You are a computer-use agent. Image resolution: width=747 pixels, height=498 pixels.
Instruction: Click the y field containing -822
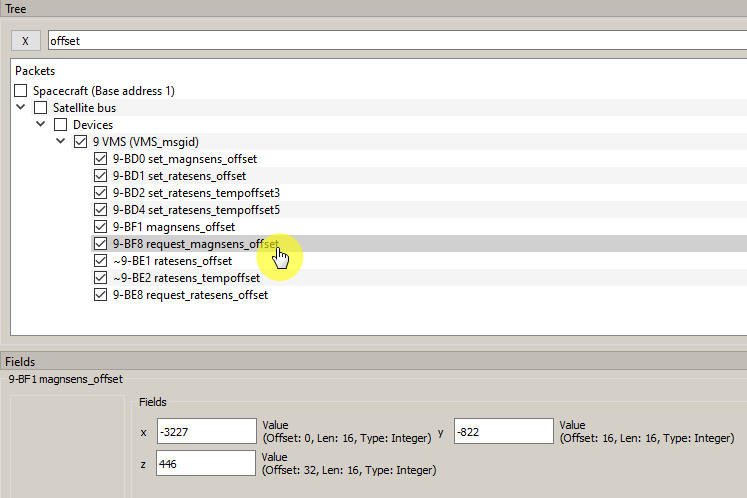click(x=503, y=431)
